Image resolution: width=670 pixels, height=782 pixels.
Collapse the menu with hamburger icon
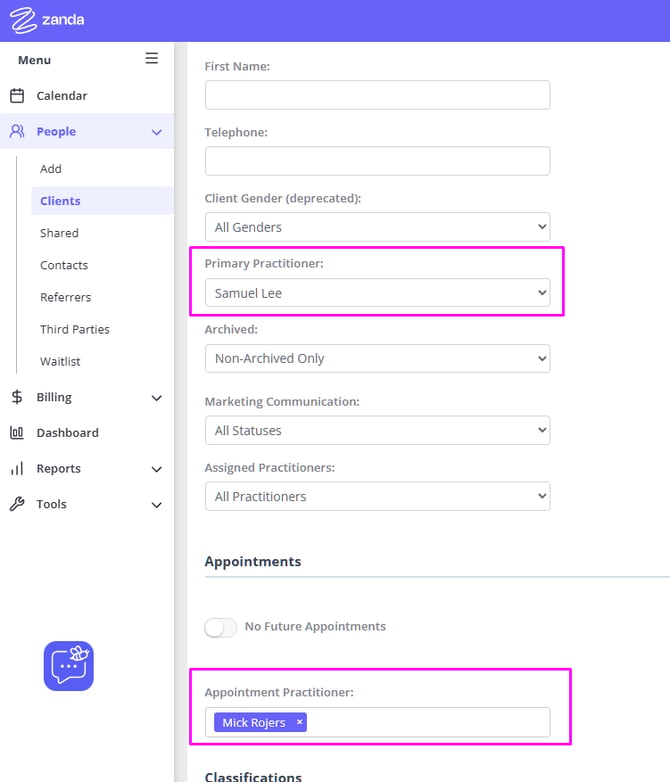(152, 58)
